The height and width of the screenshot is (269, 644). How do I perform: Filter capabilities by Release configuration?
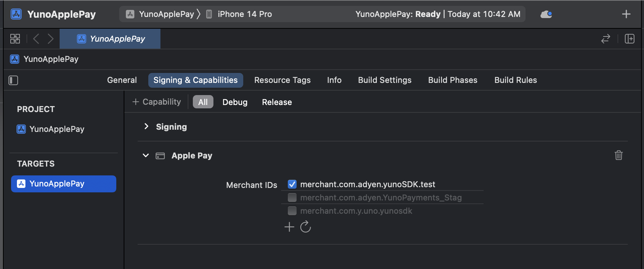[x=277, y=102]
